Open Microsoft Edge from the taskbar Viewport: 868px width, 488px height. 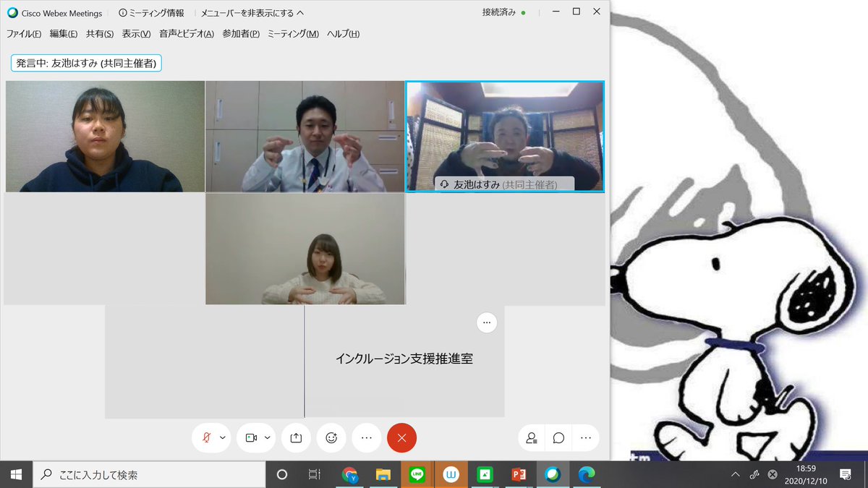[x=586, y=474]
